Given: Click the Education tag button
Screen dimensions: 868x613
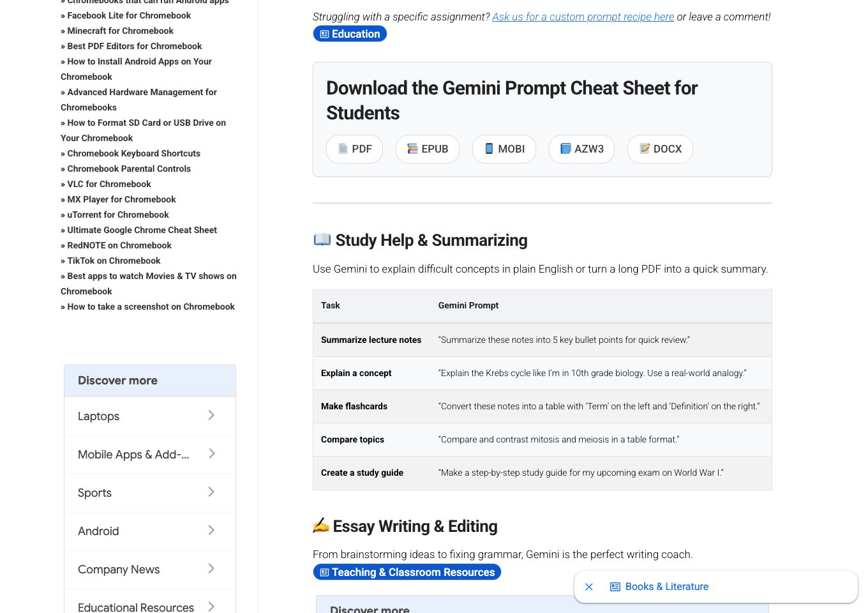Looking at the screenshot, I should click(350, 34).
